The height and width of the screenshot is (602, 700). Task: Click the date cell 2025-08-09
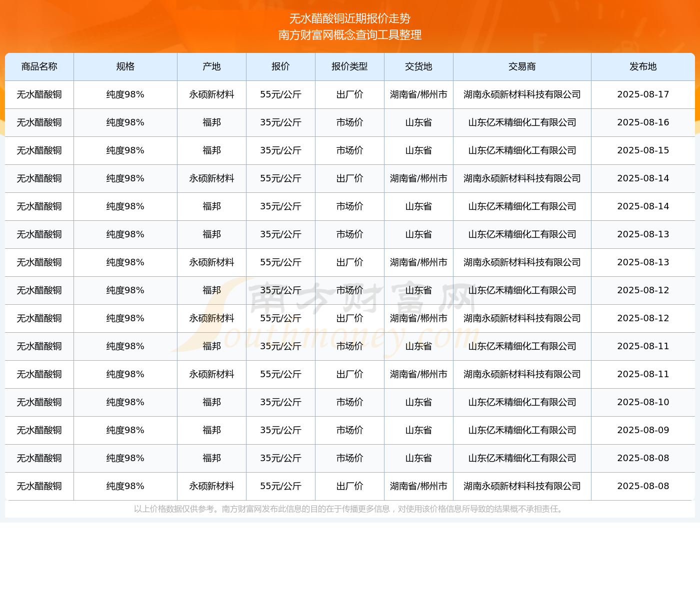643,430
